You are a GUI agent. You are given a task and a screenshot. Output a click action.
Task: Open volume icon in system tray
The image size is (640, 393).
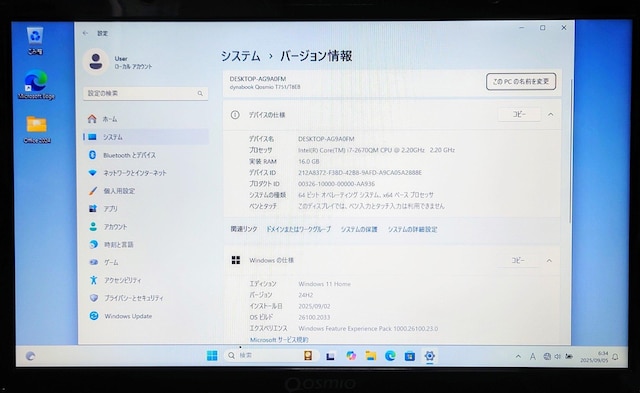point(558,357)
